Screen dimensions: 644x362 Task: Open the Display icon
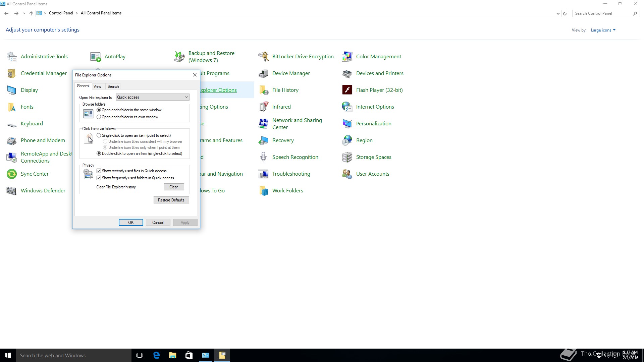coord(12,90)
